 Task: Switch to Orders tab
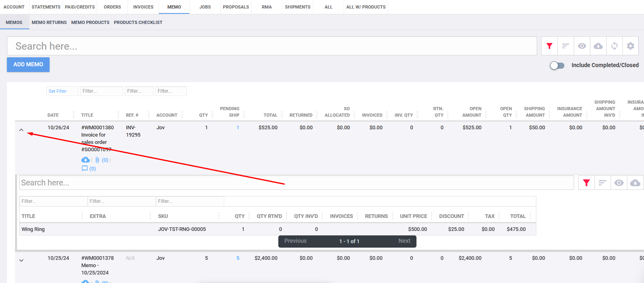[113, 7]
